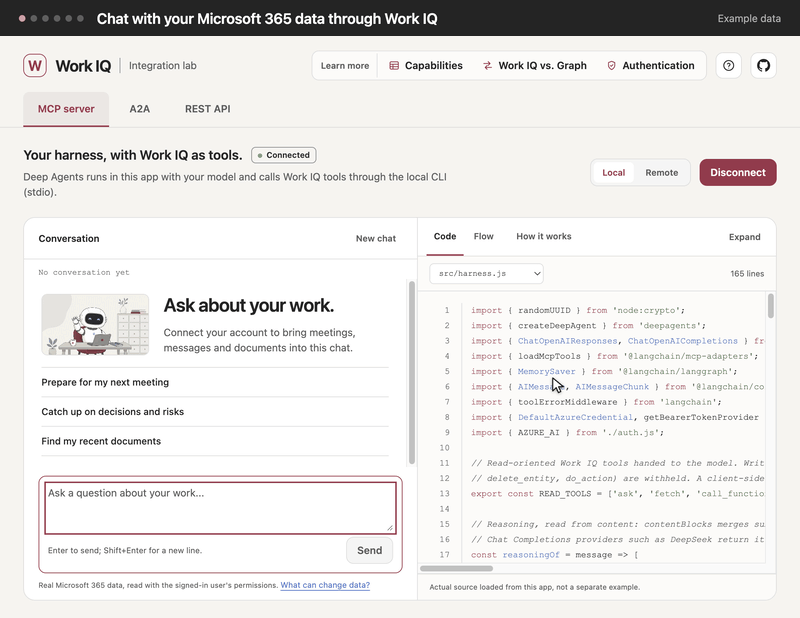Click the conversation panel vertical scrollbar
The height and width of the screenshot is (618, 800).
click(x=411, y=373)
